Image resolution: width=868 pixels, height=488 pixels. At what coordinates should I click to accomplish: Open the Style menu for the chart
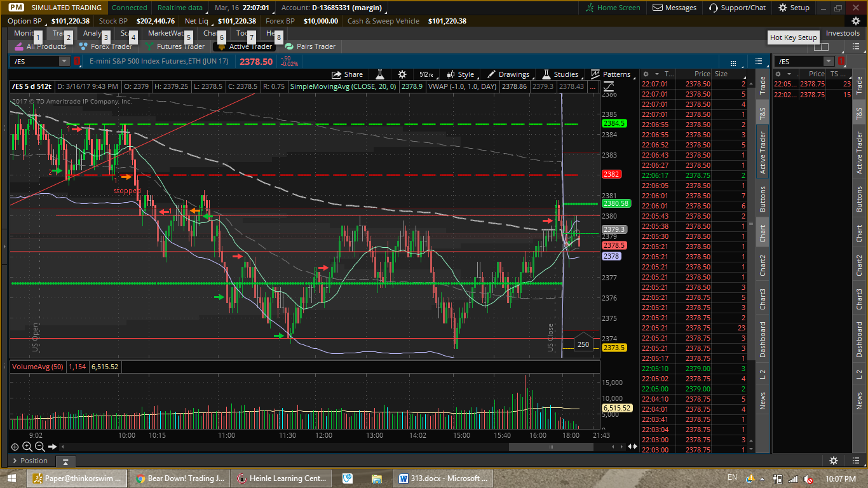461,74
